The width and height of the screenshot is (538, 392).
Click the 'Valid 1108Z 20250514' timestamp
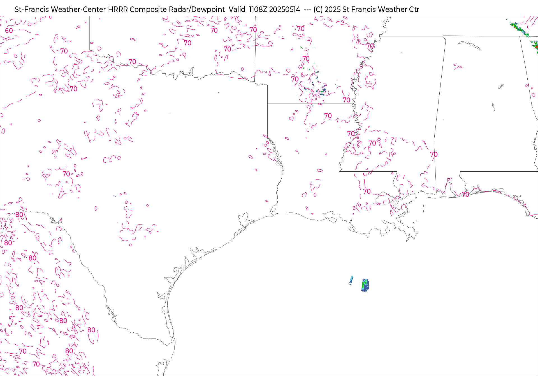pyautogui.click(x=264, y=10)
